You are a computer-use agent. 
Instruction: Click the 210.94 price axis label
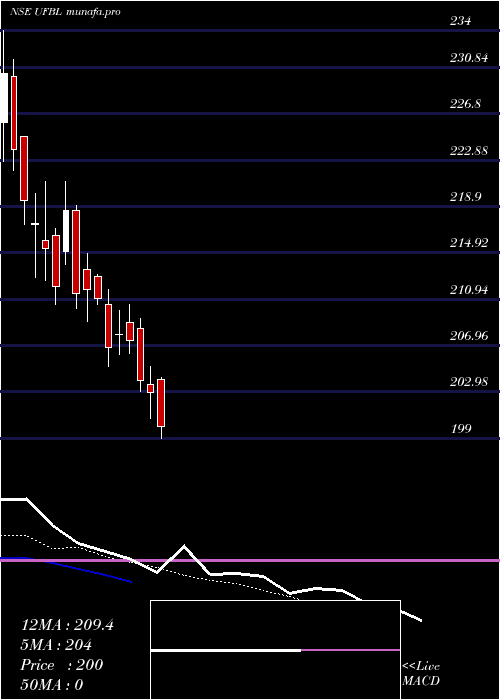coord(468,290)
